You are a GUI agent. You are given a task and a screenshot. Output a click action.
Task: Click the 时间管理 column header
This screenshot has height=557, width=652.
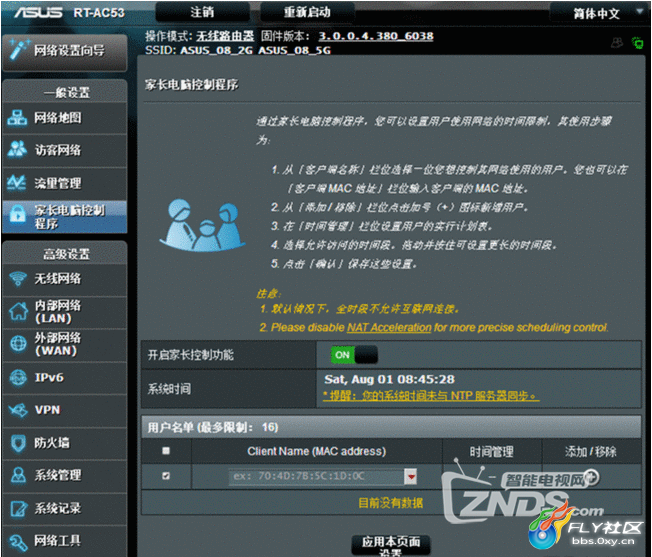pyautogui.click(x=491, y=451)
